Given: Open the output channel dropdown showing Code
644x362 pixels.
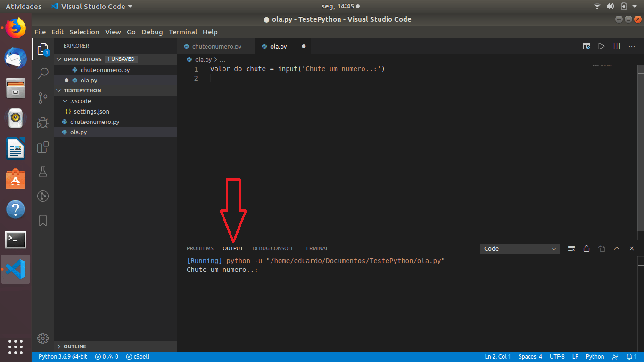Looking at the screenshot, I should pos(520,248).
